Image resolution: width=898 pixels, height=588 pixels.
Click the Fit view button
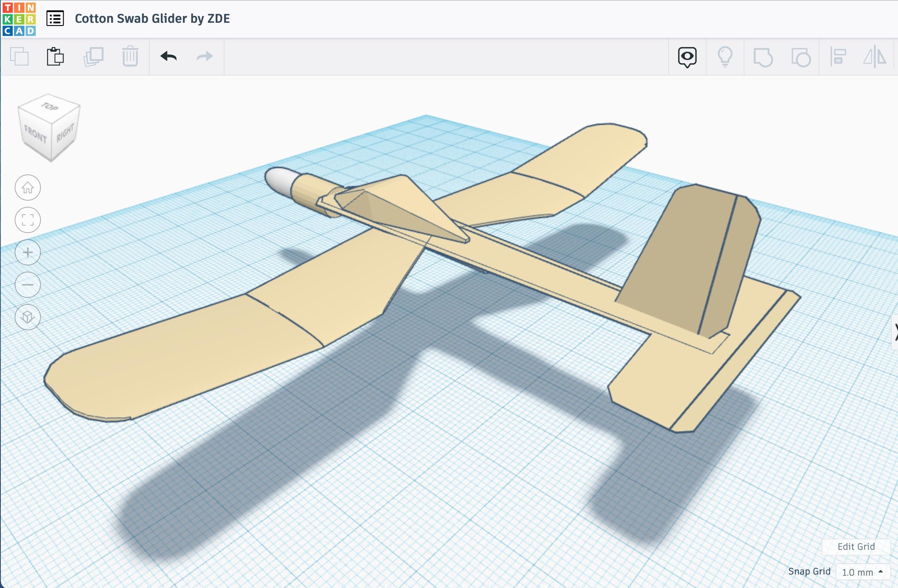[28, 220]
